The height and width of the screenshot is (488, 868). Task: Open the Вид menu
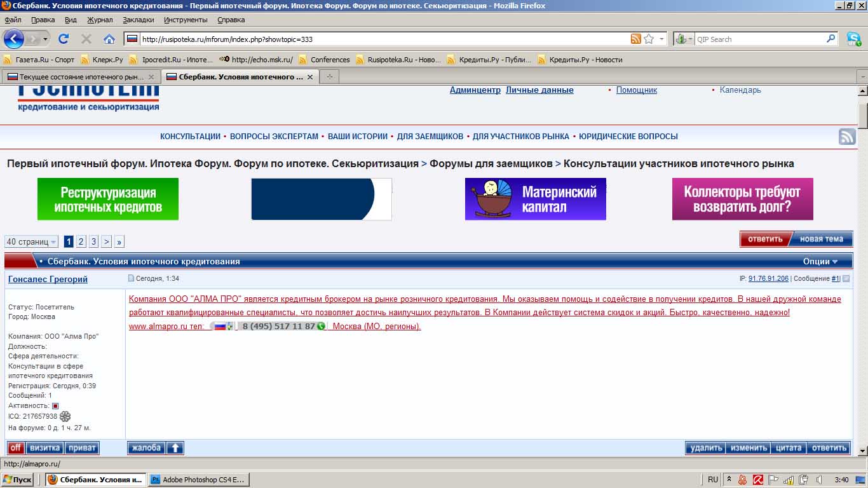click(71, 20)
